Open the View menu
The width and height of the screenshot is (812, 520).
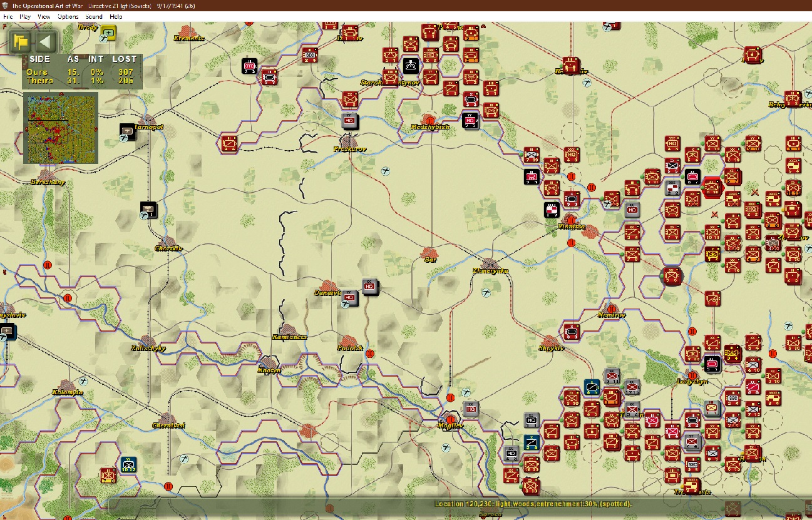coord(44,16)
